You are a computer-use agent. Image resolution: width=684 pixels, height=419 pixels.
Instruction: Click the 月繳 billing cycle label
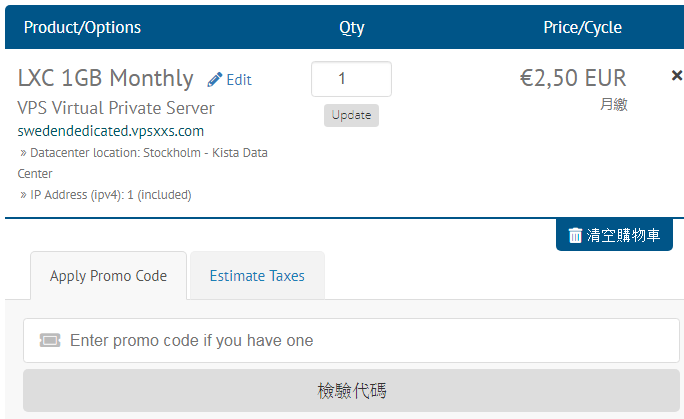pyautogui.click(x=614, y=104)
